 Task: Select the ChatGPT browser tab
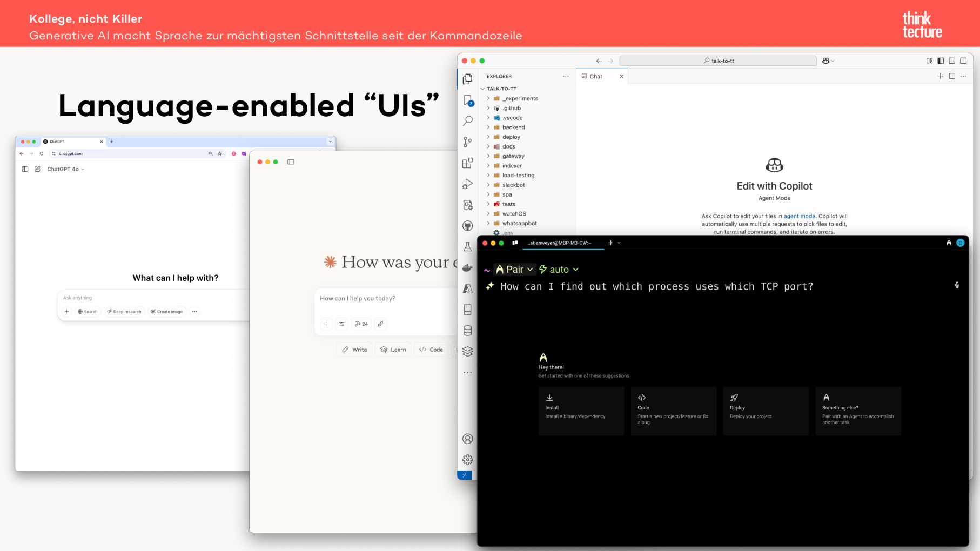[x=73, y=142]
